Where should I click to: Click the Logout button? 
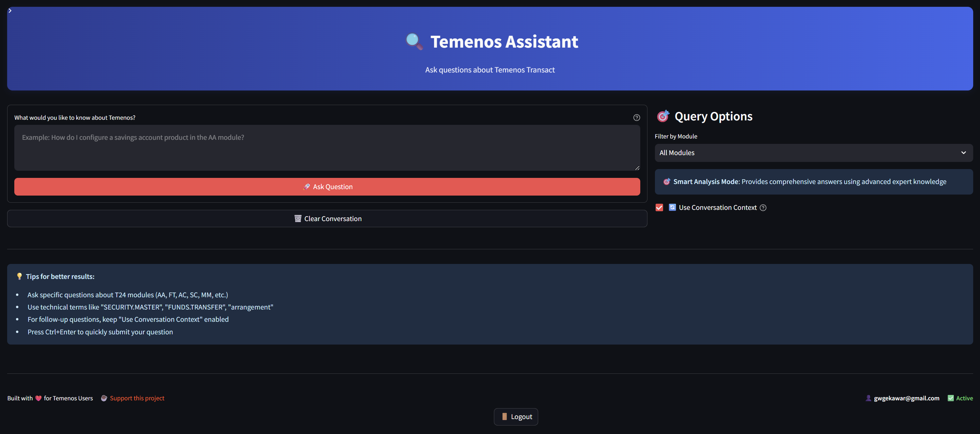click(x=515, y=417)
